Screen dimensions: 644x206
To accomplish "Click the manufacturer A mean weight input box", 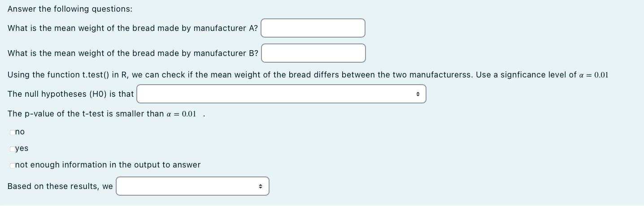I will pyautogui.click(x=313, y=28).
